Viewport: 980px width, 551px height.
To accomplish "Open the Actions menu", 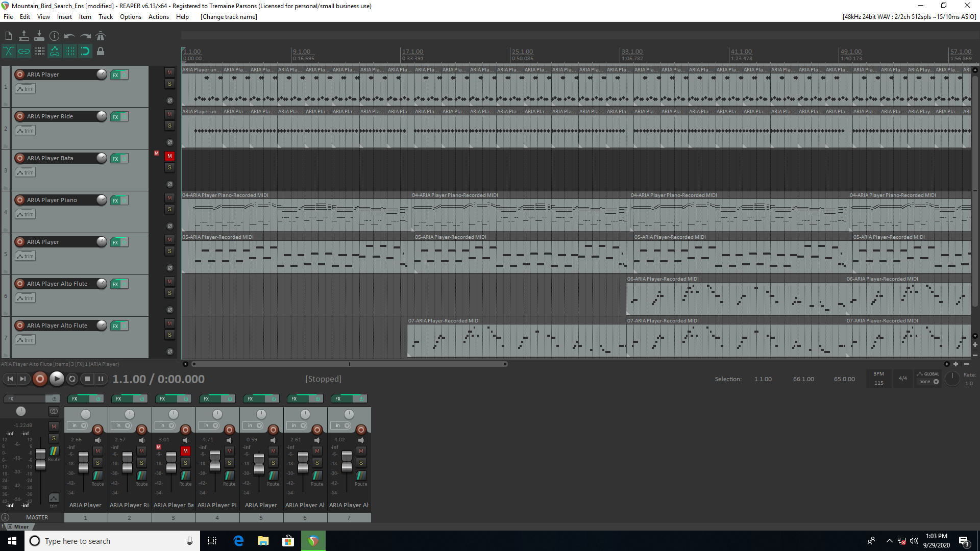I will pyautogui.click(x=159, y=17).
